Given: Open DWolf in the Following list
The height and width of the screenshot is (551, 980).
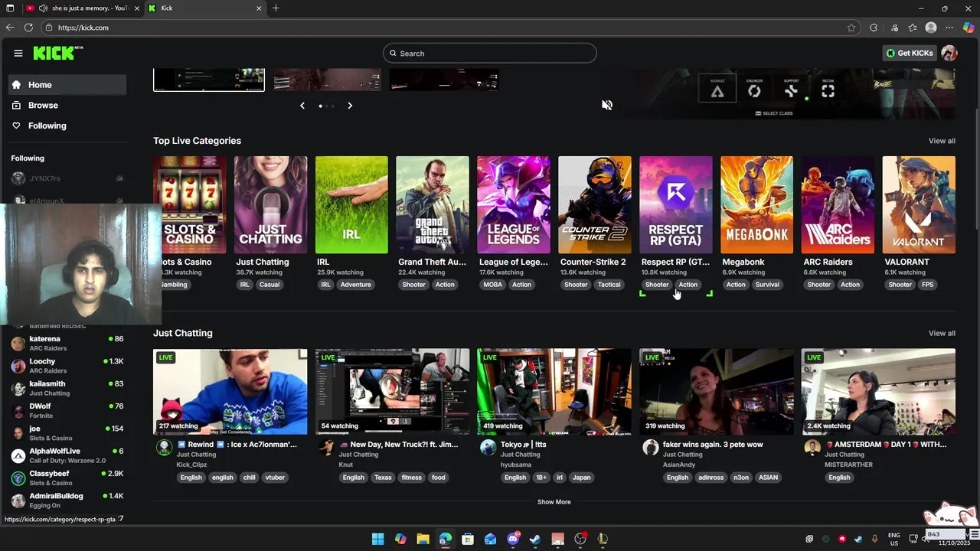Looking at the screenshot, I should tap(67, 411).
